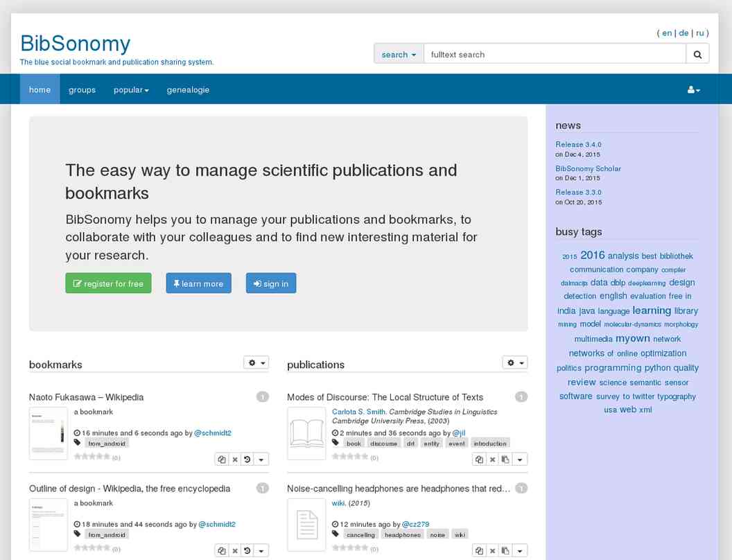The height and width of the screenshot is (560, 732).
Task: Open the search type dropdown
Action: [x=399, y=55]
